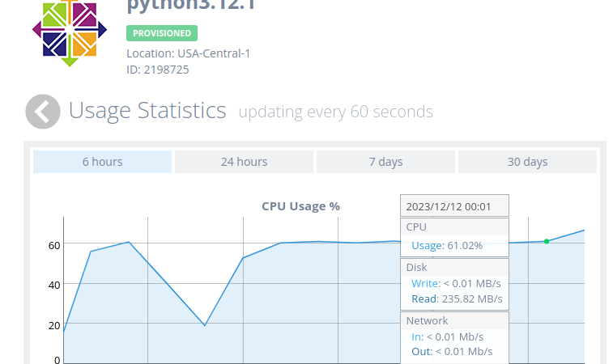Go back using the circular arrow icon
This screenshot has height=364, width=613.
coord(43,112)
